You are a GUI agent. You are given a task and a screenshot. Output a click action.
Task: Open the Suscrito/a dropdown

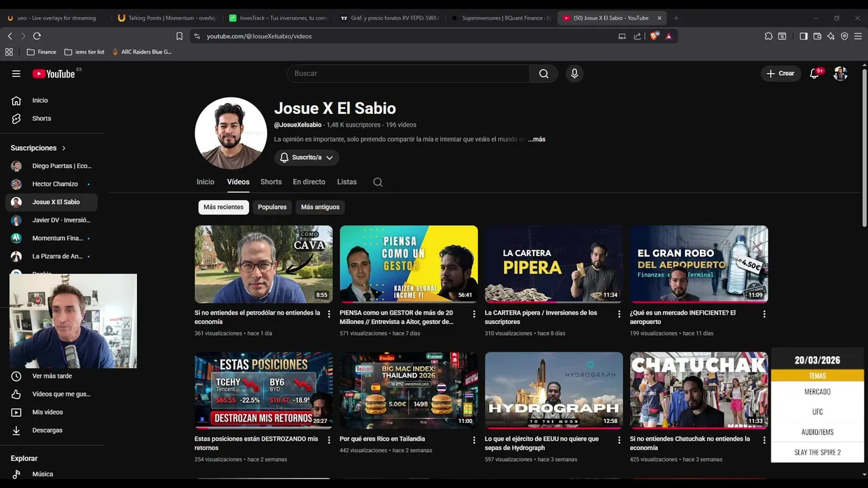(307, 157)
